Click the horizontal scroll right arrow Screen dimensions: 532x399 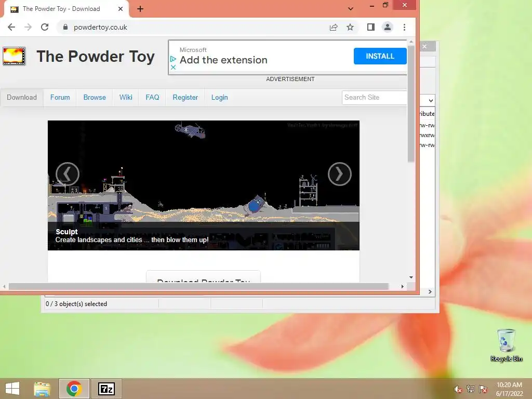tap(403, 287)
